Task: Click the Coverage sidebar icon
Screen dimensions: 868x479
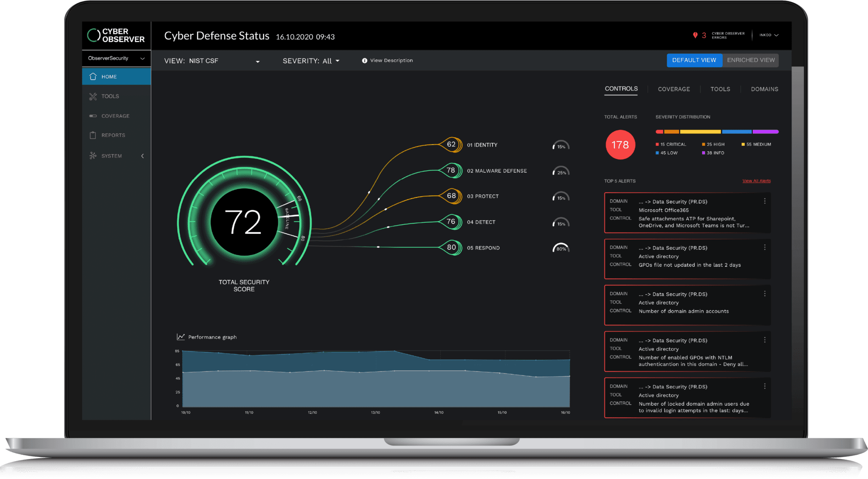Action: [x=93, y=116]
